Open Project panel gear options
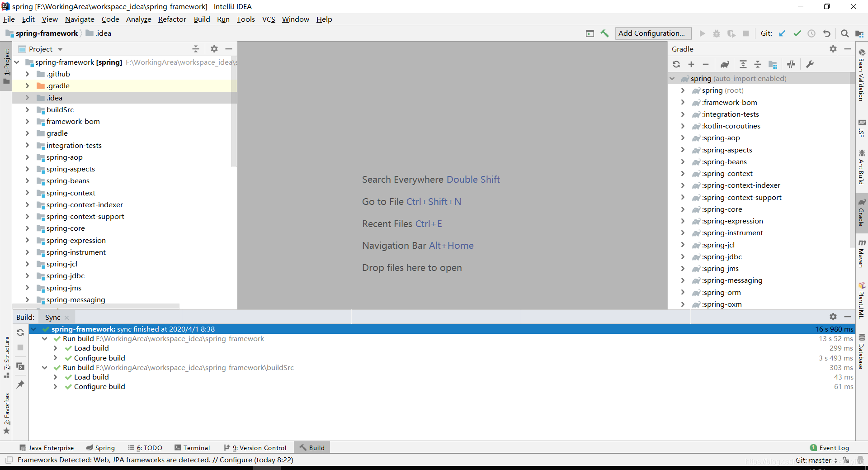The height and width of the screenshot is (470, 868). [214, 49]
